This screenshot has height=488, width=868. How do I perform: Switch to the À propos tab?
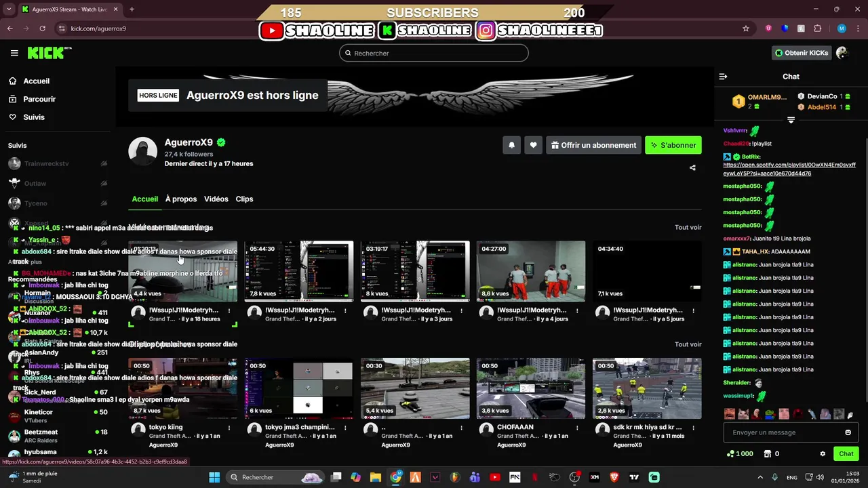(181, 199)
